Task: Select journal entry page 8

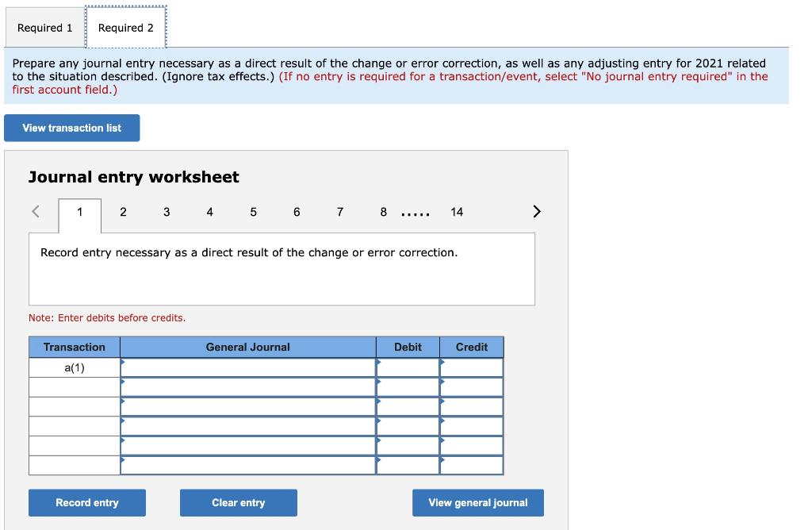Action: pos(382,211)
